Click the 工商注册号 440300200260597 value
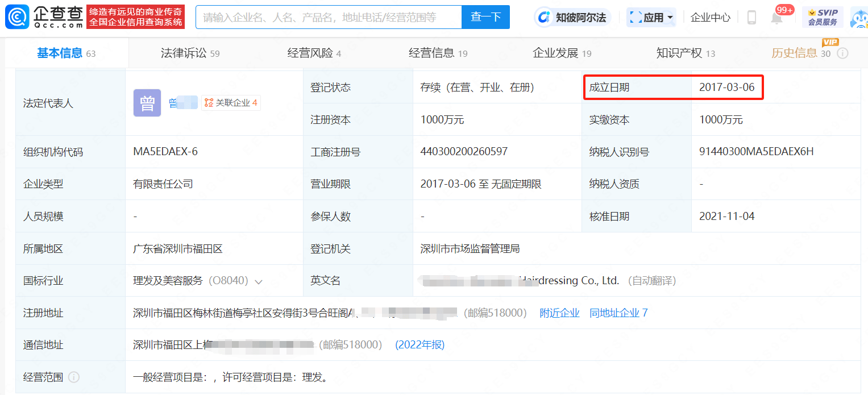This screenshot has width=868, height=395. (x=464, y=152)
